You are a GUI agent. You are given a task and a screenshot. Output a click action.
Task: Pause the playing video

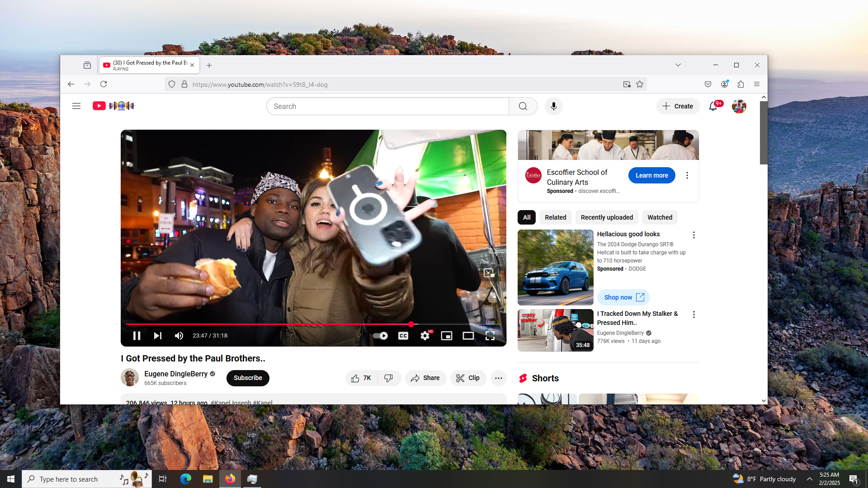(137, 336)
